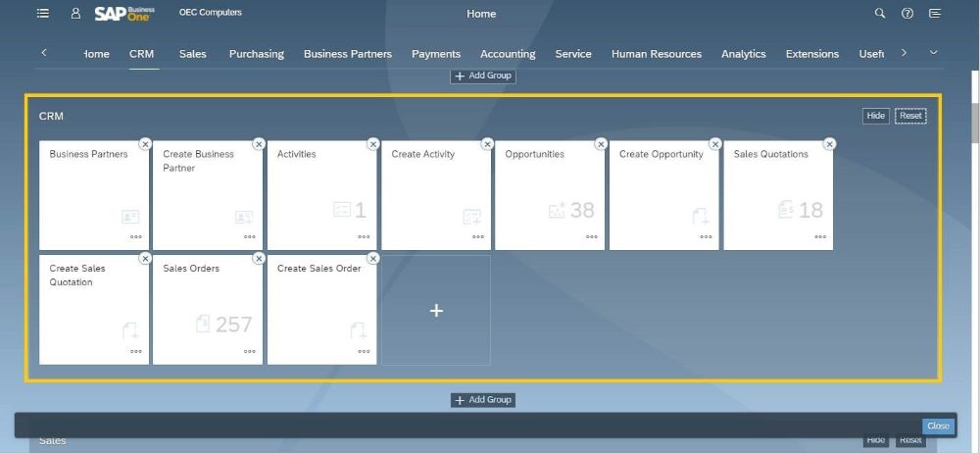Image resolution: width=980 pixels, height=453 pixels.
Task: Switch to the Service tab
Action: tap(573, 54)
